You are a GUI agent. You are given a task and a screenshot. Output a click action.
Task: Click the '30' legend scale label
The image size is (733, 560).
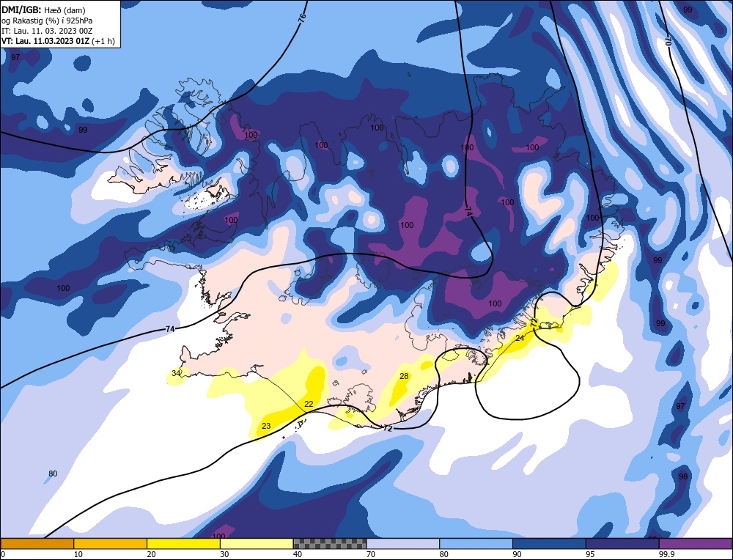point(224,554)
